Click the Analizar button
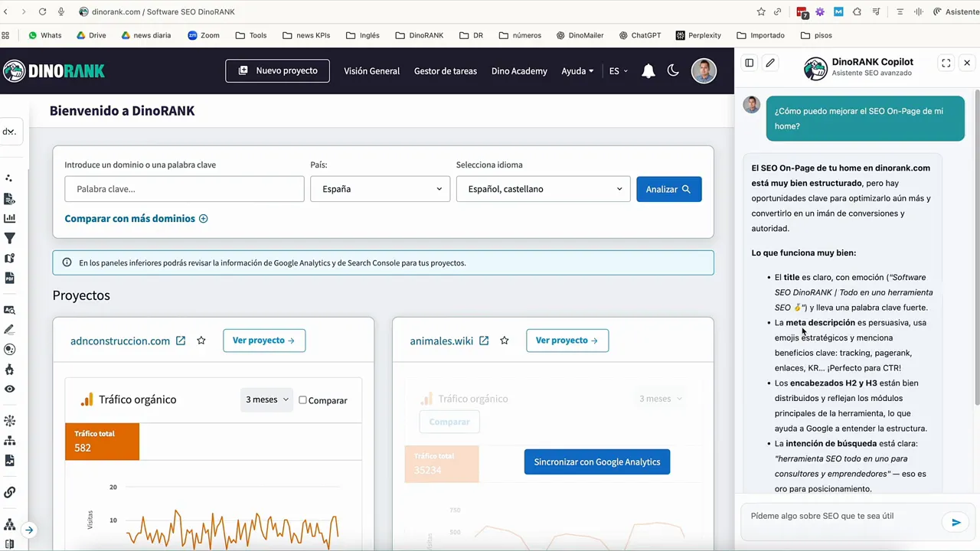This screenshot has width=980, height=551. pyautogui.click(x=668, y=189)
